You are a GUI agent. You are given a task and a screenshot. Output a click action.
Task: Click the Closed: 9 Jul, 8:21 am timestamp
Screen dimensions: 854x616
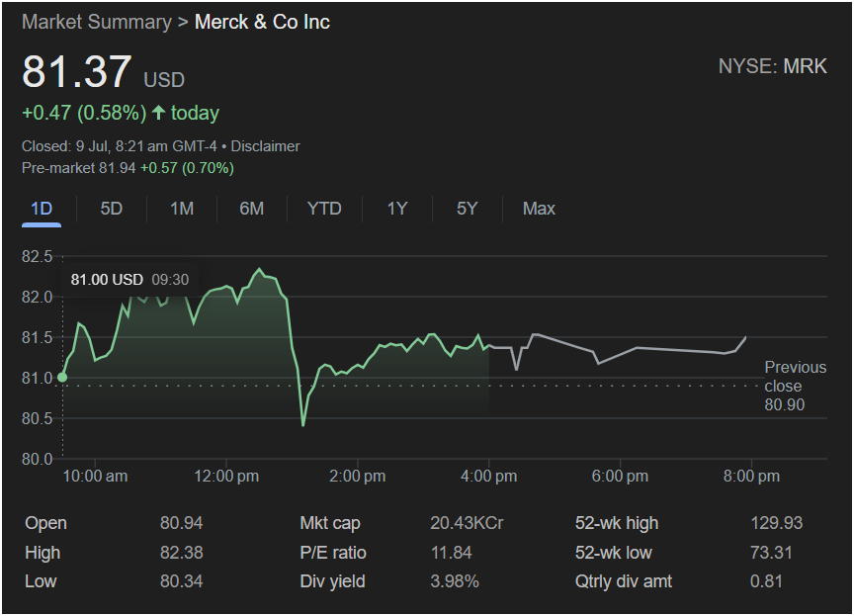pos(120,146)
